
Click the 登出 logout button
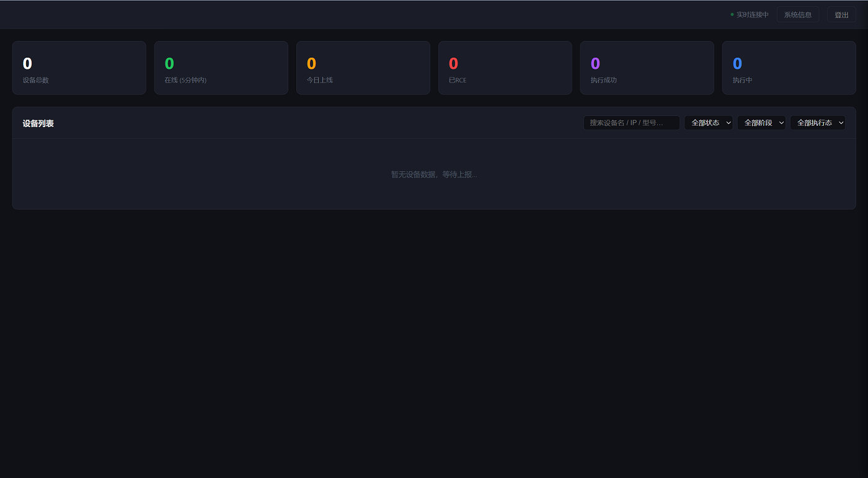pos(841,14)
